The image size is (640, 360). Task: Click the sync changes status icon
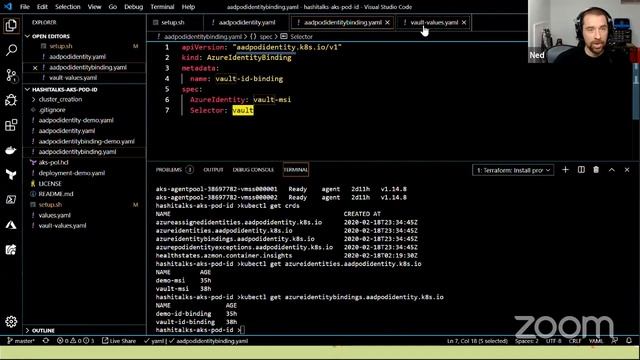point(46,341)
